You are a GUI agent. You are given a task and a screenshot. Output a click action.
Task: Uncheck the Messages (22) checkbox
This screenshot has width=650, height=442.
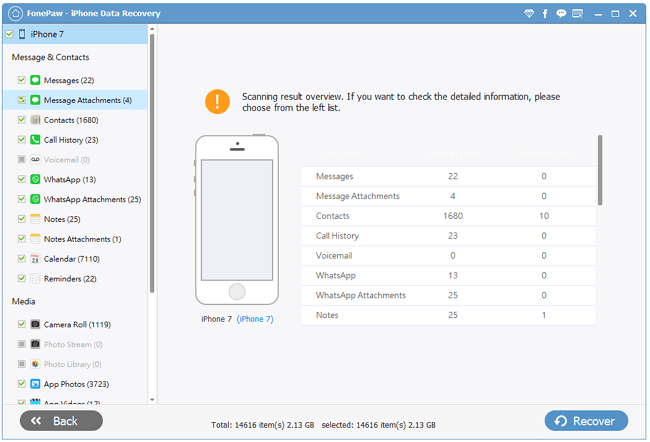coord(22,80)
